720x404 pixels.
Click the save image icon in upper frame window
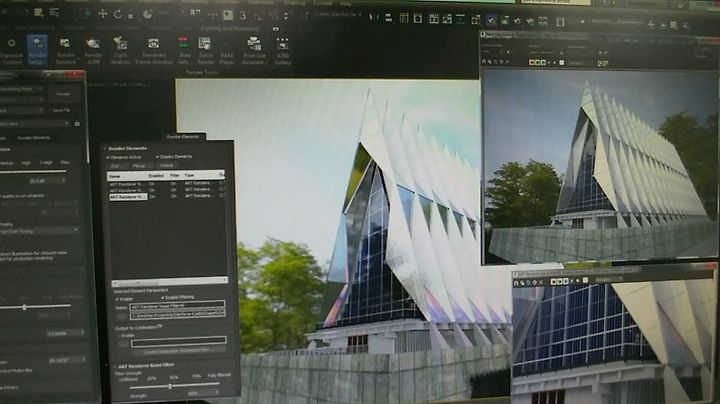(484, 62)
